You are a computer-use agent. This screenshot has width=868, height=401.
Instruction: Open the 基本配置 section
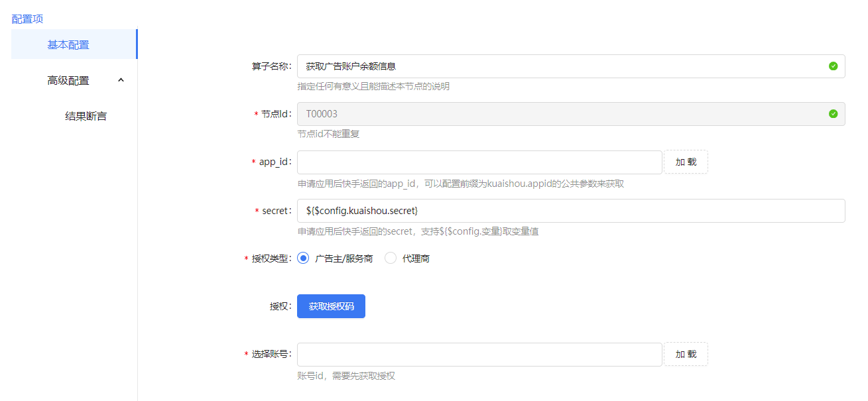68,45
